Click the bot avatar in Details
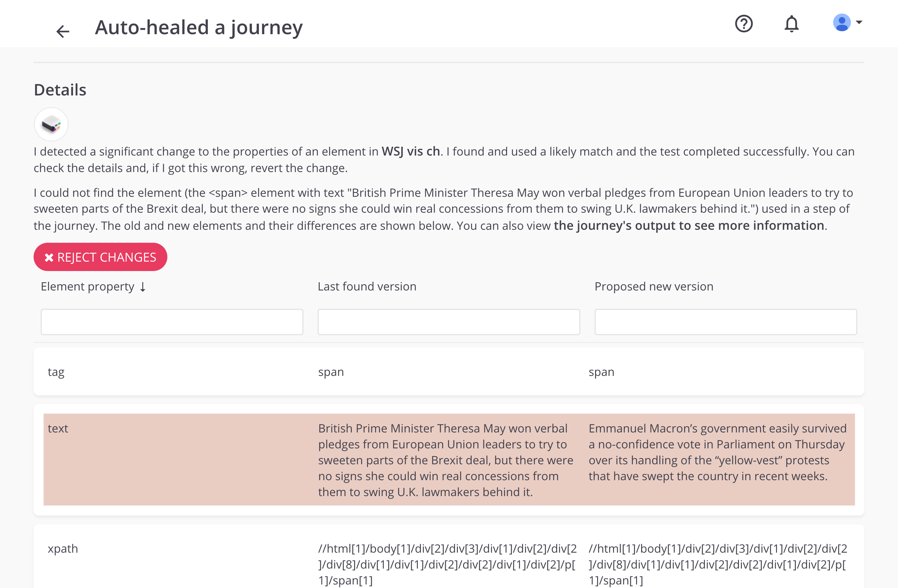 coord(51,125)
